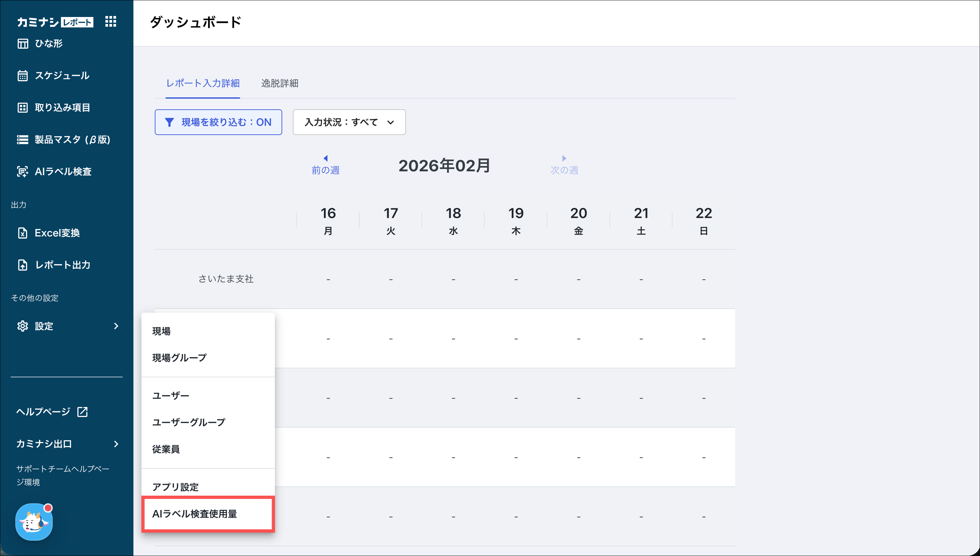Switch to 逸脱詳細 tab
The image size is (980, 556).
tap(280, 83)
